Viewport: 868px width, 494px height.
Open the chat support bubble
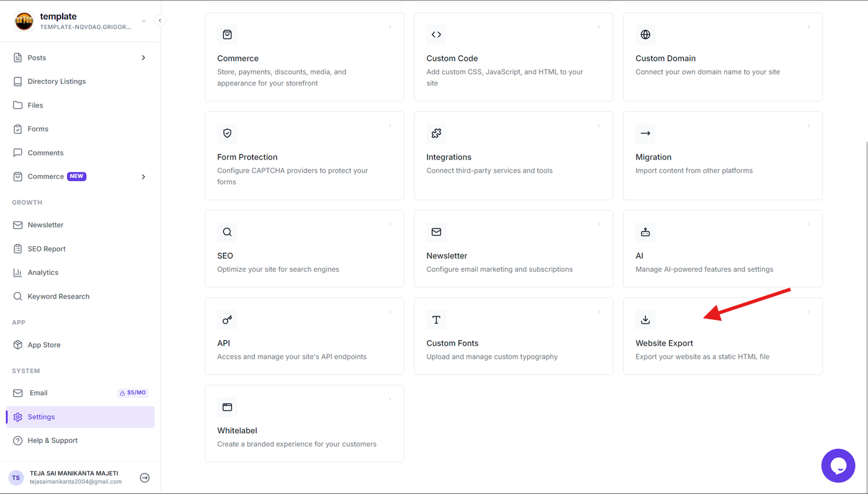(x=838, y=465)
